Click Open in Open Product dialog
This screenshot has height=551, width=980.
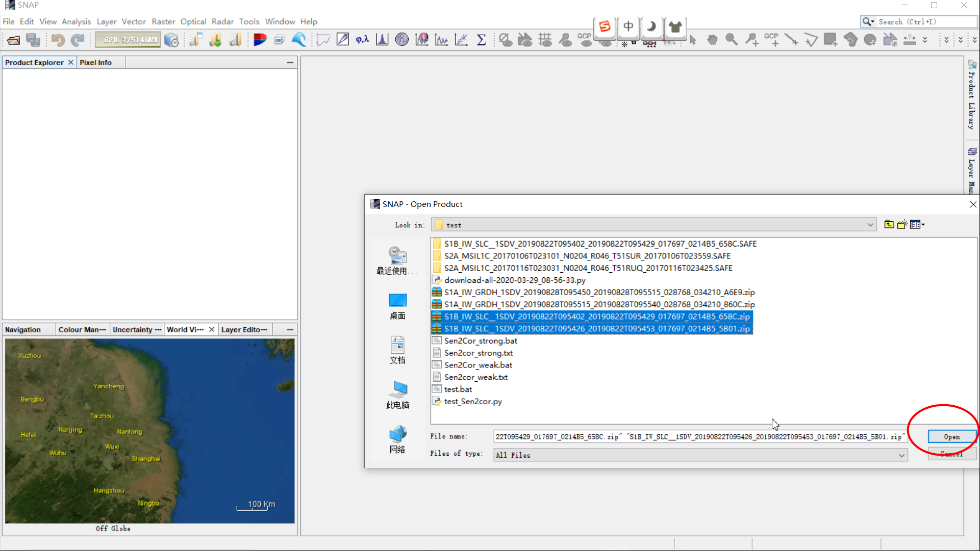point(952,437)
